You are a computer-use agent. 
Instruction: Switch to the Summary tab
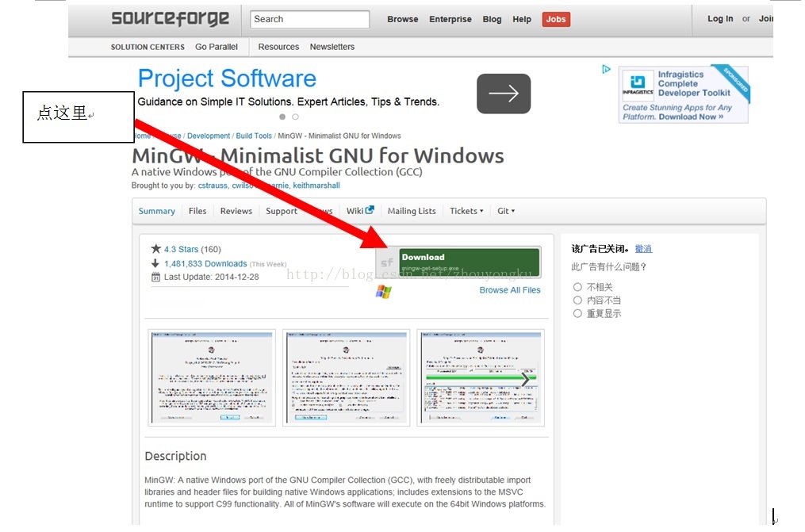click(x=156, y=211)
